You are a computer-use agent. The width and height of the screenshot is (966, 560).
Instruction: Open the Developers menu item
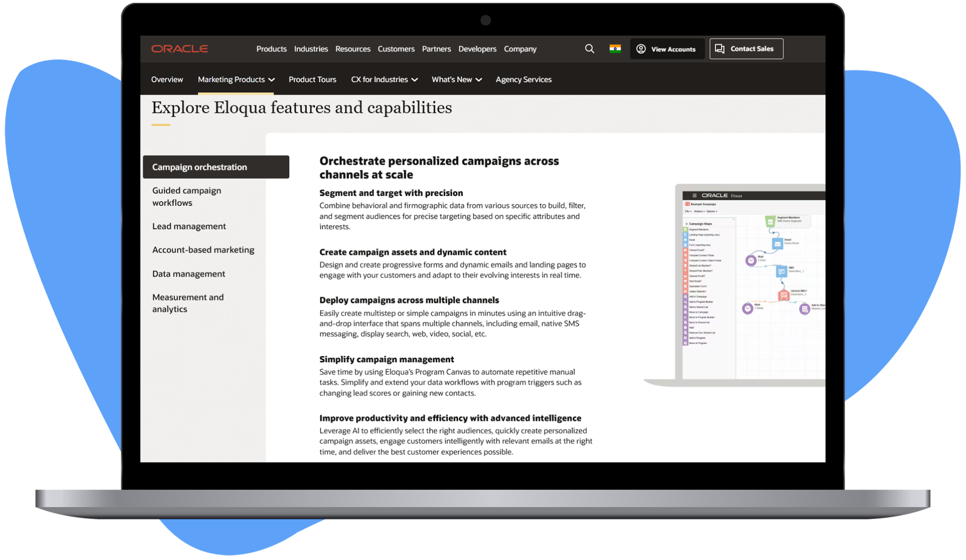477,49
